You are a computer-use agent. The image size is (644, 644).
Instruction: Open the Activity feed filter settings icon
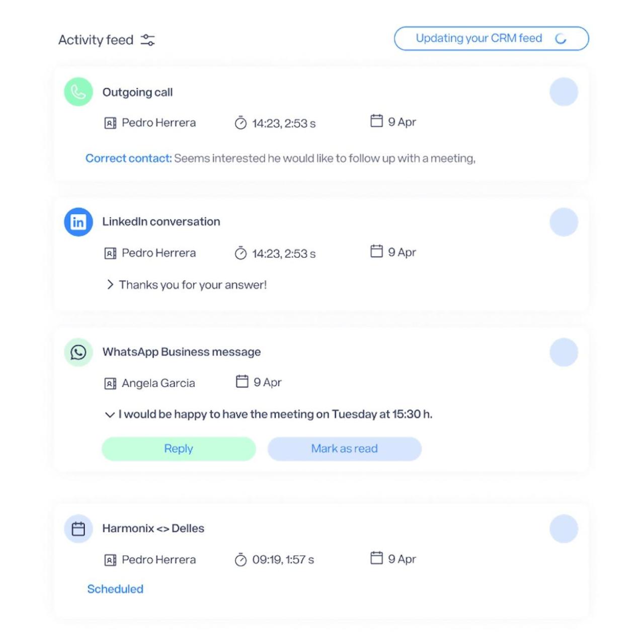point(147,40)
